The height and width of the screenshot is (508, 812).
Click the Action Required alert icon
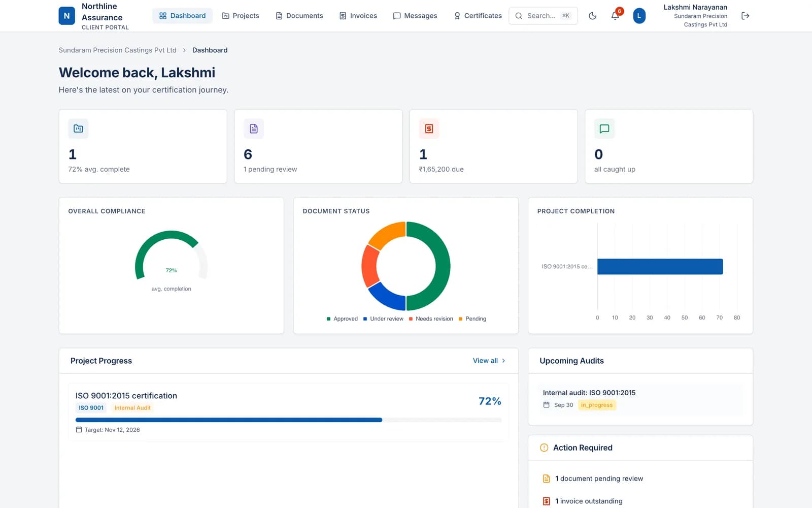[x=544, y=448]
